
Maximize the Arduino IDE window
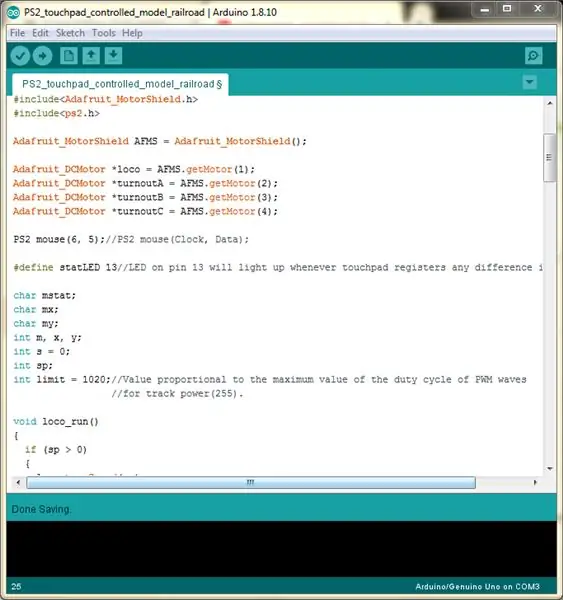(x=507, y=9)
